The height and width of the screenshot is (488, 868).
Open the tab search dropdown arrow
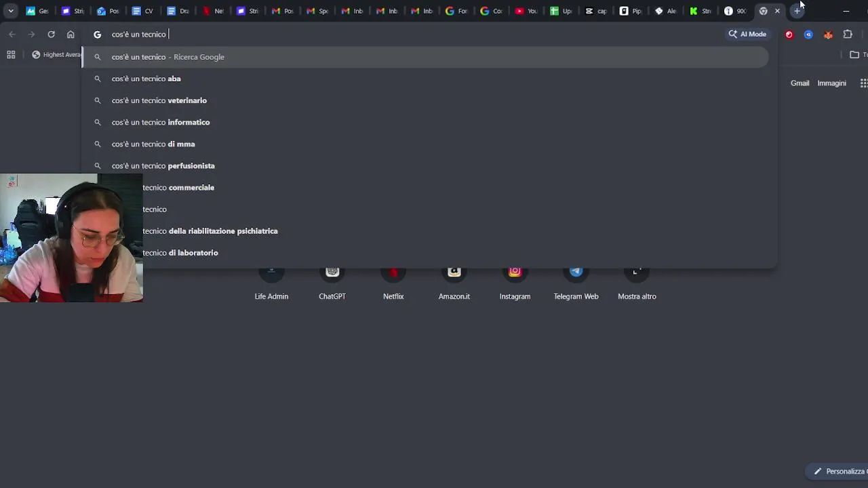(10, 11)
